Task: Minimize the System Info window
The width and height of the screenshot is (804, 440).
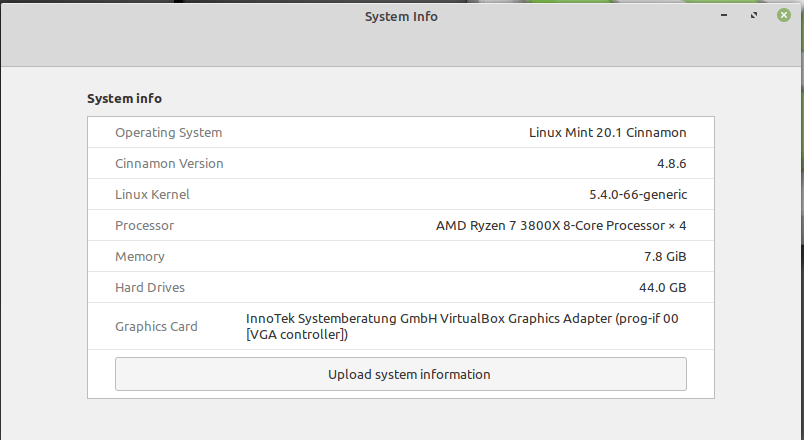Action: 724,15
